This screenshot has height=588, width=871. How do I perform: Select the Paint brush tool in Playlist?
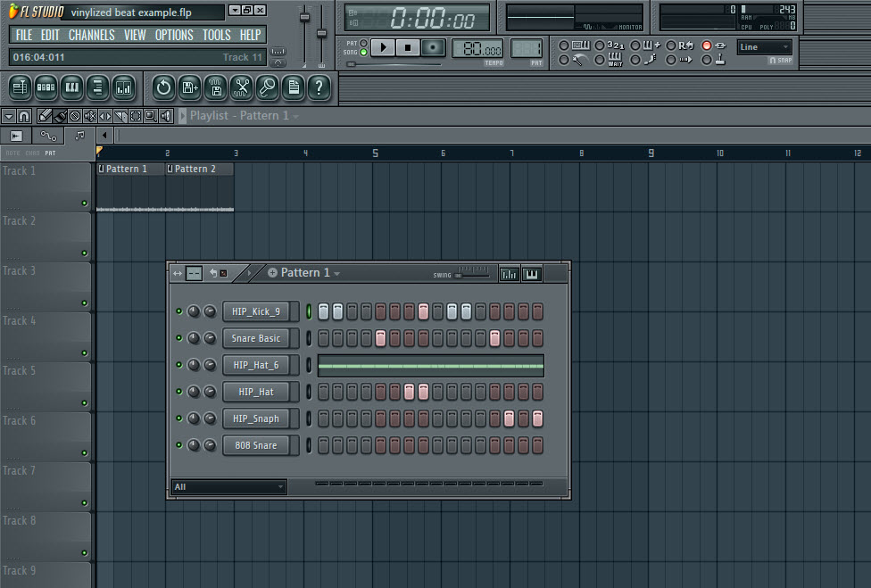(60, 116)
